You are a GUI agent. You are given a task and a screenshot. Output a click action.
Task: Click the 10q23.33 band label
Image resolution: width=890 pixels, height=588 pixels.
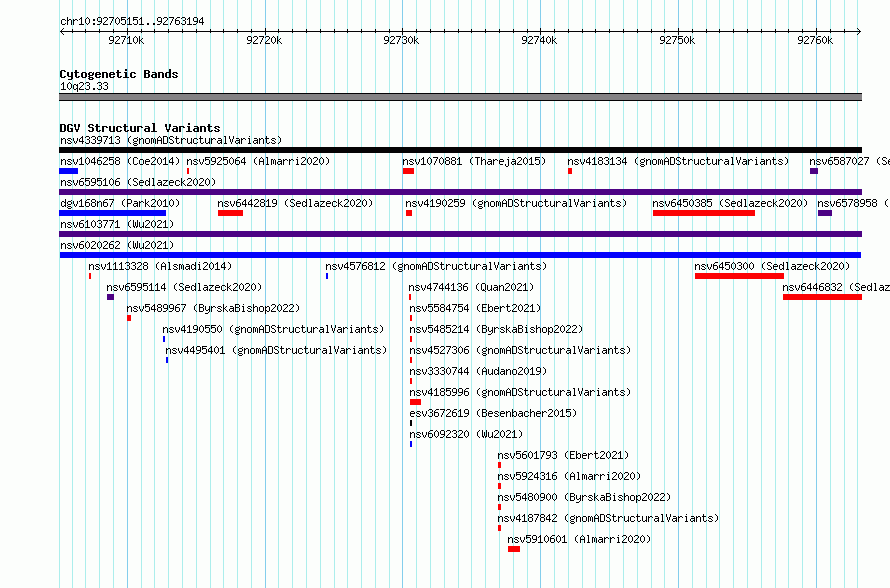84,86
